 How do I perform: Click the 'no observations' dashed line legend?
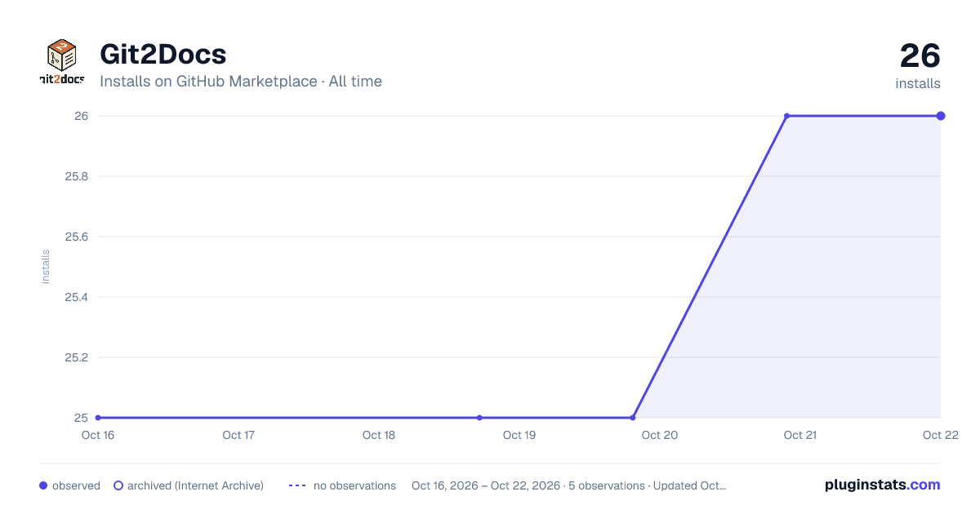coord(297,485)
